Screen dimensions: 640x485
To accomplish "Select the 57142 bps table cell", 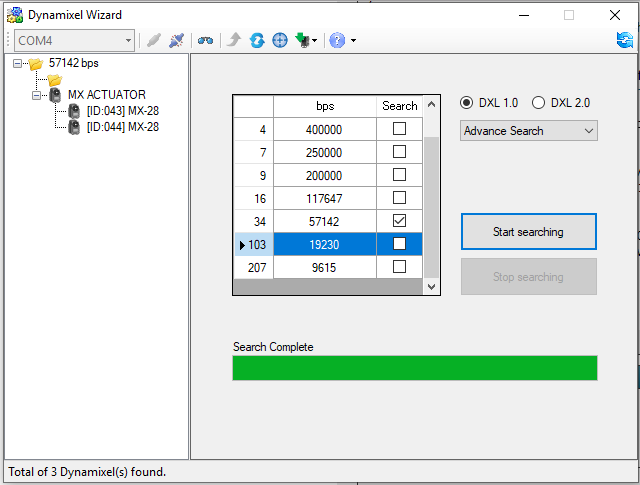I will (x=325, y=221).
